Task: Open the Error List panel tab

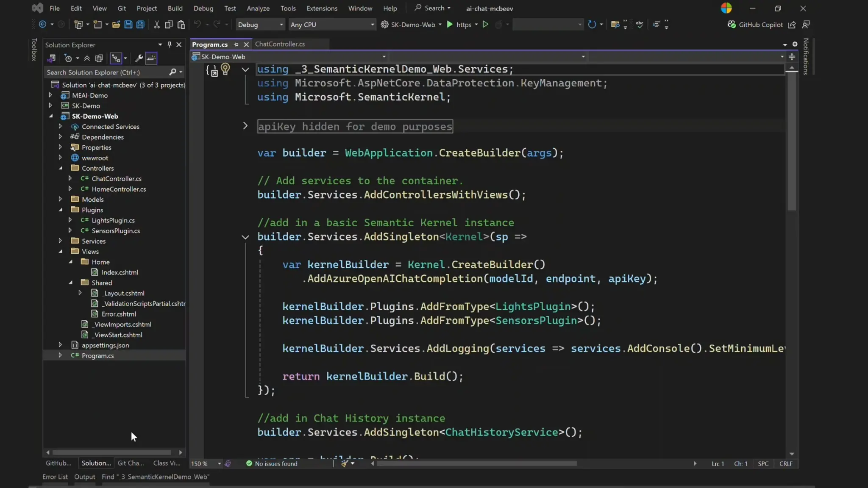Action: (x=55, y=477)
